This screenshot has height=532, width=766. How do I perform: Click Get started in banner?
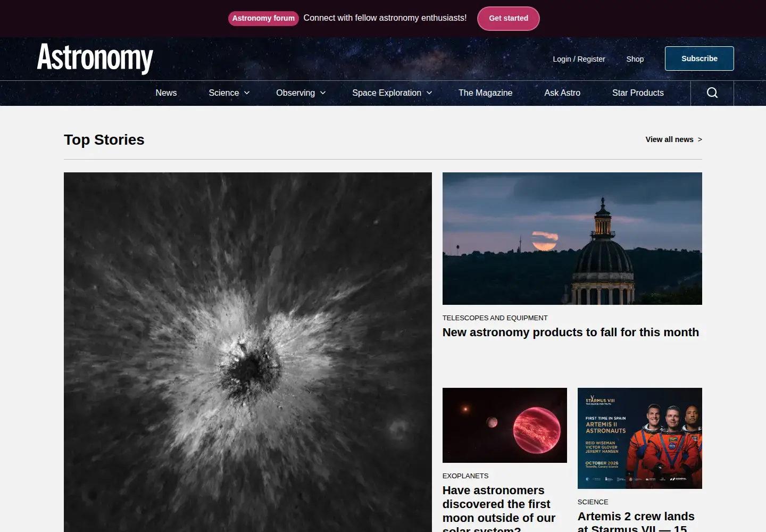pyautogui.click(x=509, y=19)
